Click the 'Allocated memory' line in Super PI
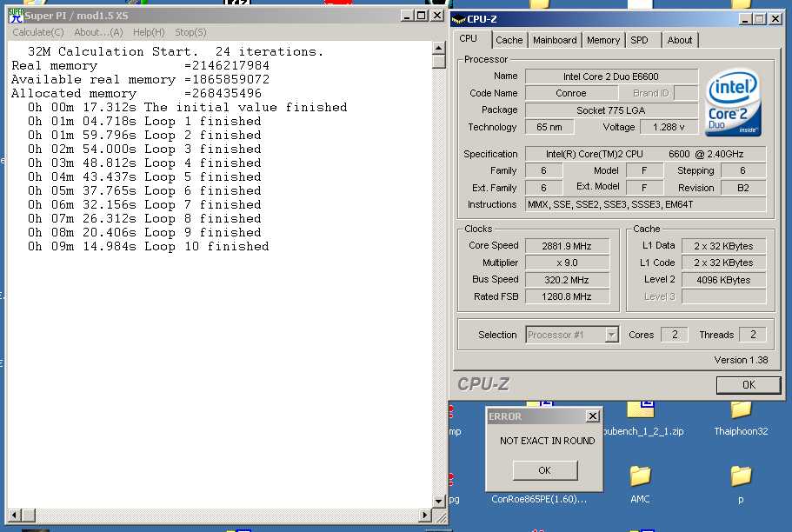Screen dimensions: 792x532 coord(136,94)
